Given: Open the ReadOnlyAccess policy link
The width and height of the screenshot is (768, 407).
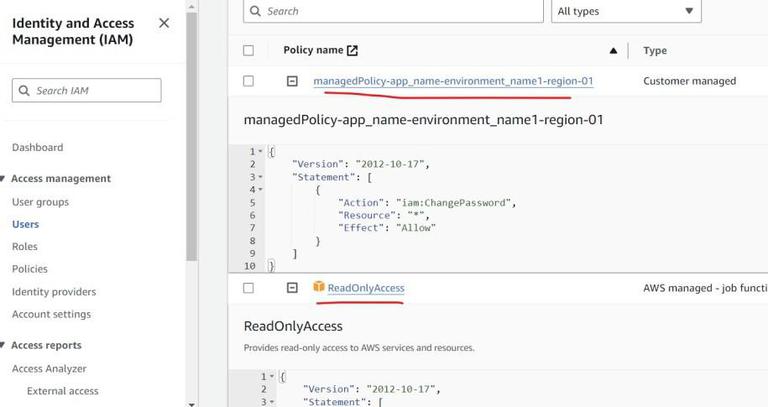Looking at the screenshot, I should pyautogui.click(x=366, y=288).
